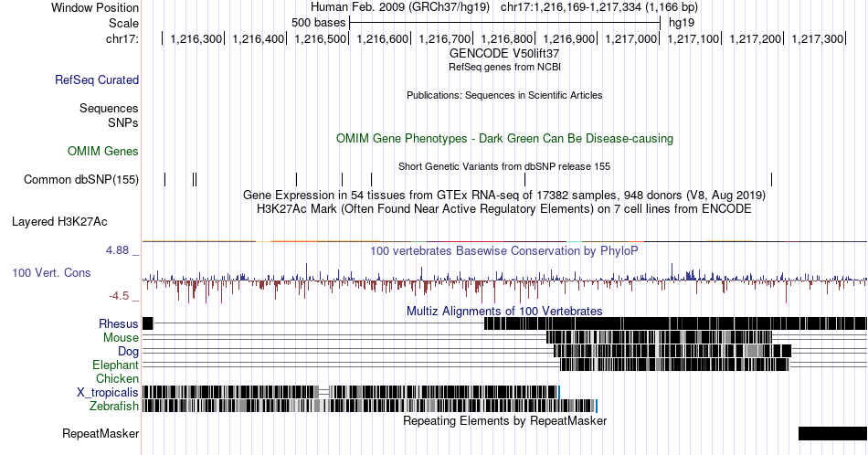Click Repeating Elements by RepeatMasker title
Viewport: 868px width, 455px height.
[504, 420]
